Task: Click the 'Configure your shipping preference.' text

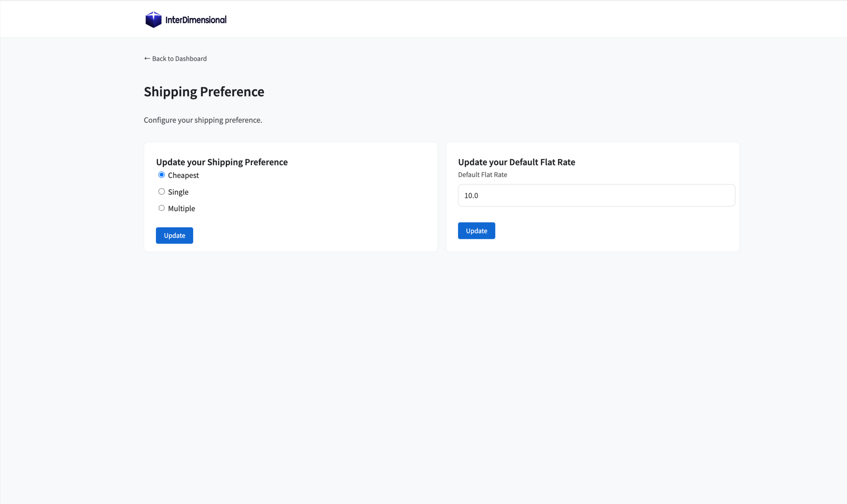Action: coord(203,120)
